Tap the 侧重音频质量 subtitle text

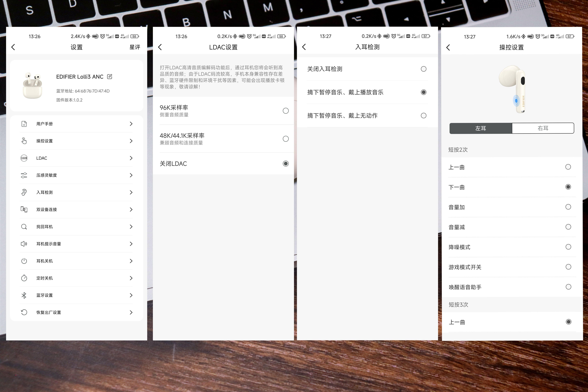(174, 115)
